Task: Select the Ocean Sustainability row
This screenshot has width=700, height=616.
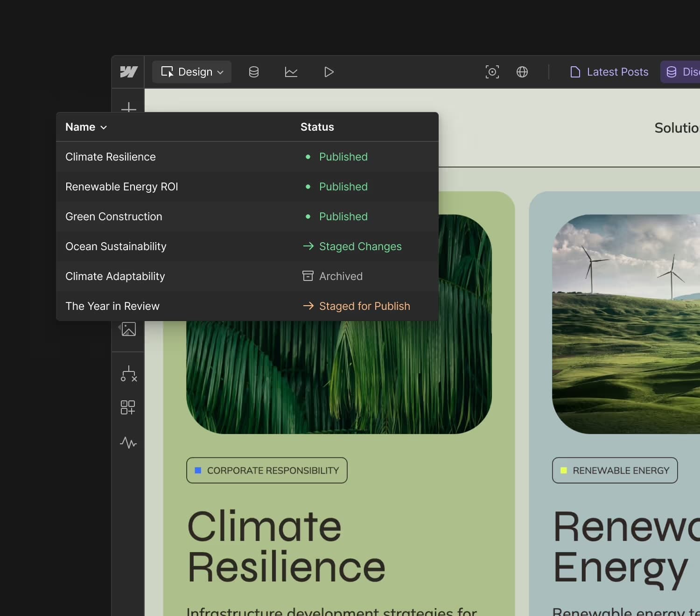Action: click(x=247, y=246)
